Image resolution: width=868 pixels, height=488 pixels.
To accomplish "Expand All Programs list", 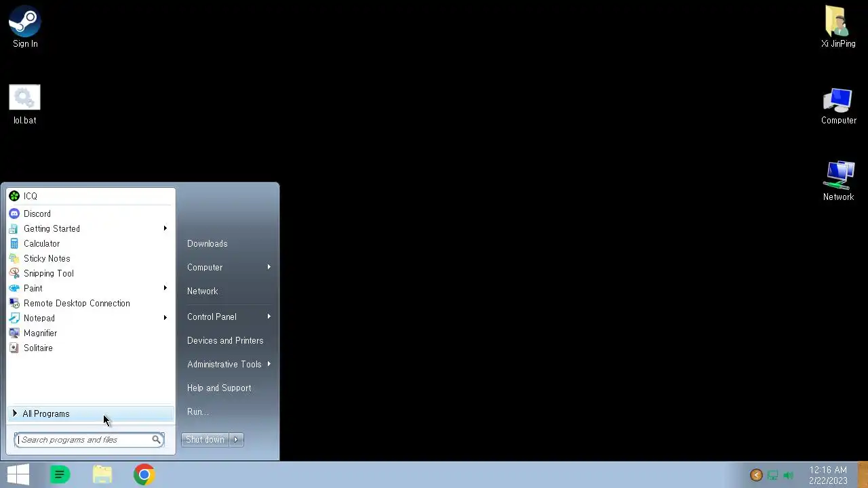I will tap(91, 413).
